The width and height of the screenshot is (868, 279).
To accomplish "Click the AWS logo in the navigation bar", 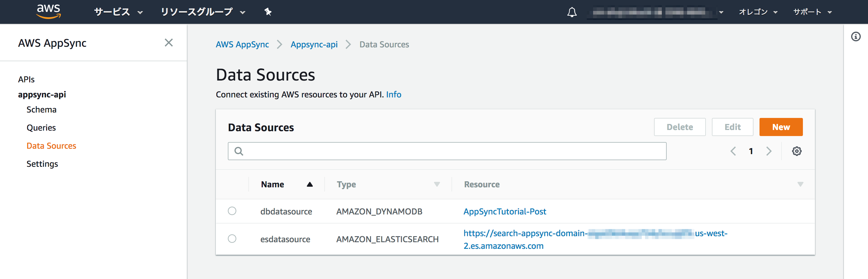I will [x=48, y=11].
